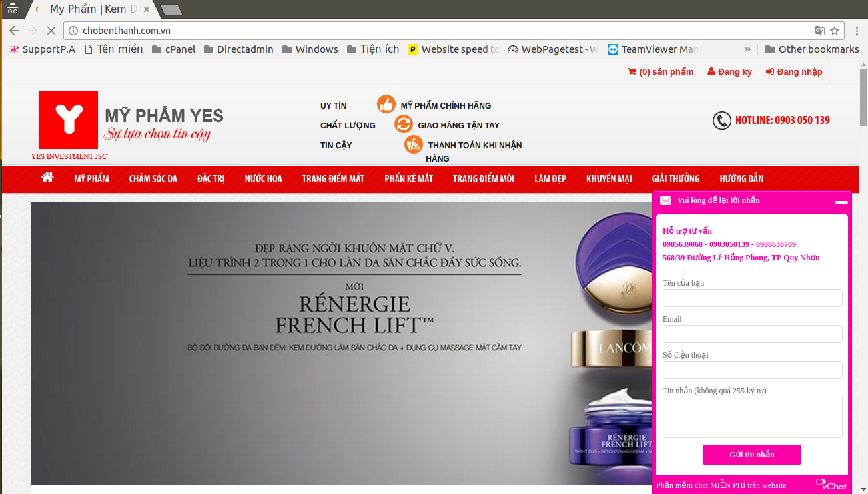The image size is (868, 494).
Task: Click the envelope icon in chat header
Action: pyautogui.click(x=665, y=200)
